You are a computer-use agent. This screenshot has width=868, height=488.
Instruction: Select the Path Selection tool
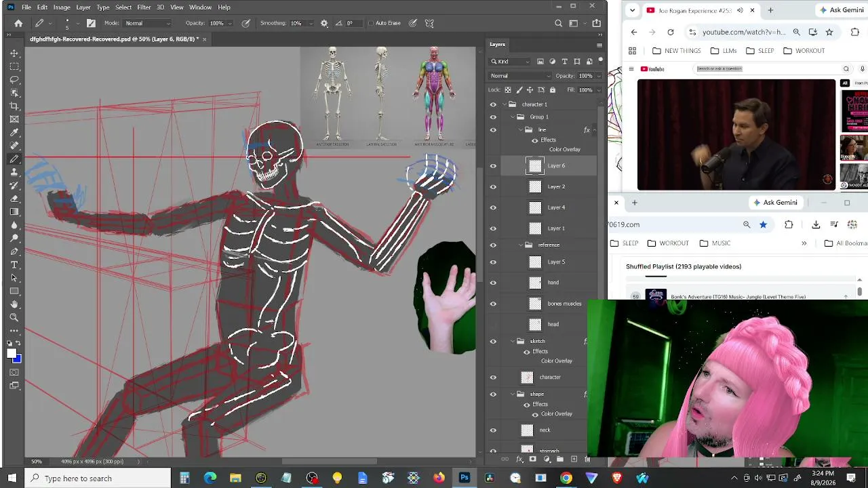[14, 278]
